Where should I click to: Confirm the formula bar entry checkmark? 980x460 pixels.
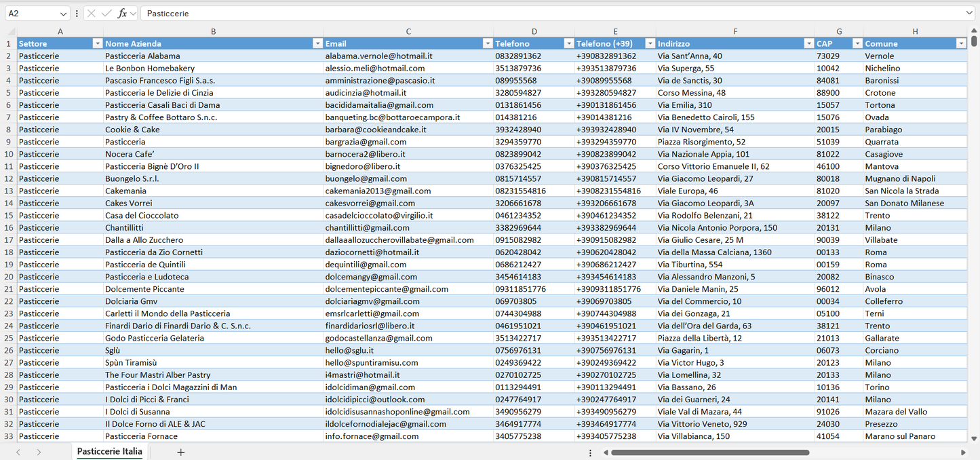click(x=106, y=14)
